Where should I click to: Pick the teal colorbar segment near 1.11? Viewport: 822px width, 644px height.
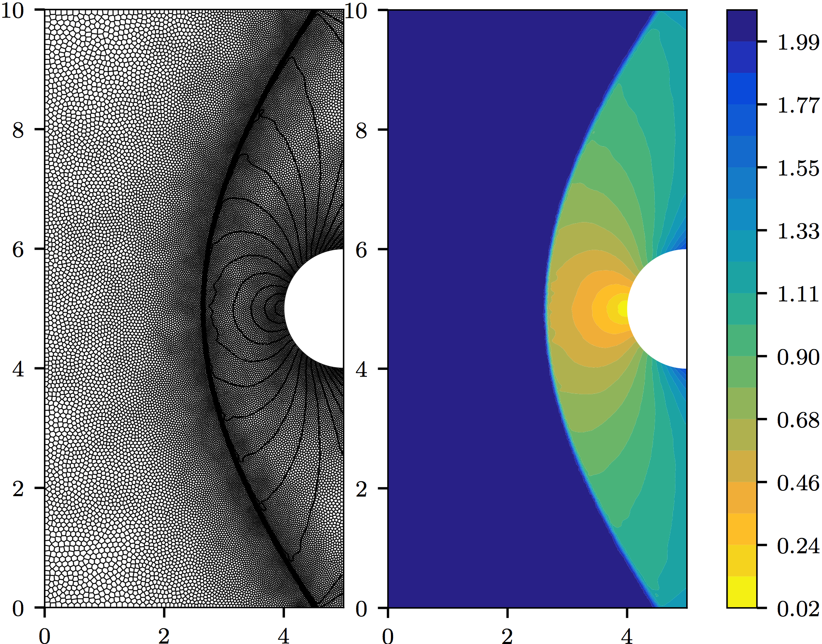742,277
